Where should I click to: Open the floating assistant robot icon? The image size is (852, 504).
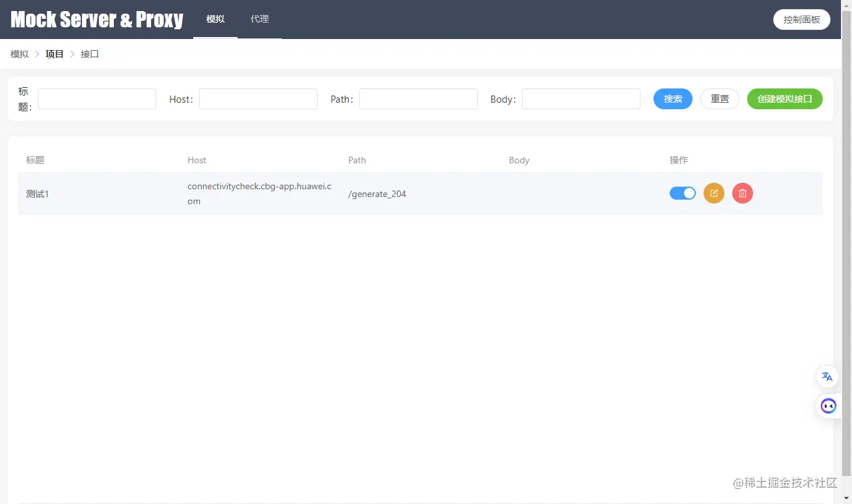829,406
